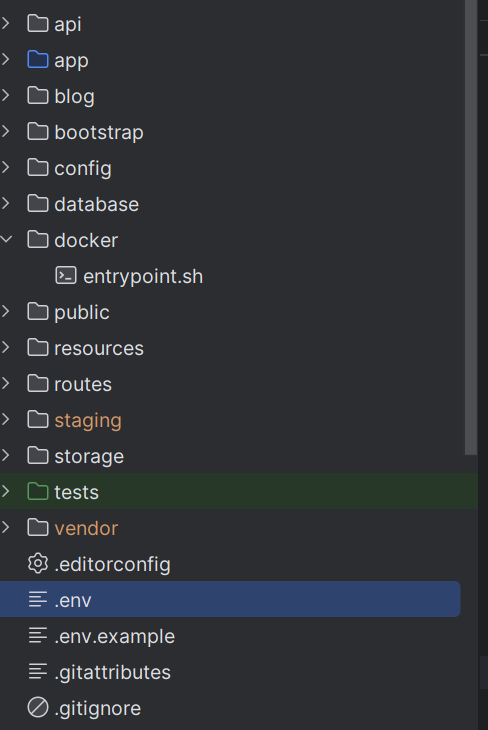Click the .gitignore ignore-file icon
Viewport: 488px width, 730px height.
(x=38, y=708)
